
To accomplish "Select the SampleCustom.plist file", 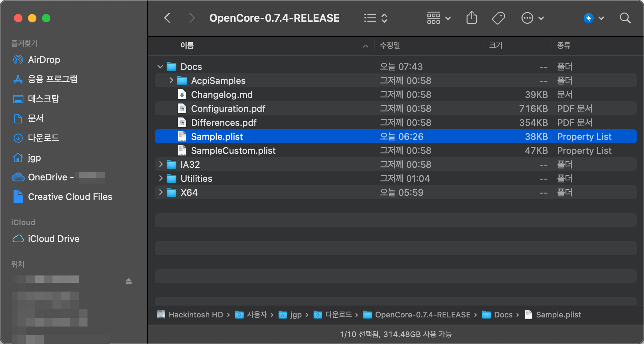I will pos(395,150).
